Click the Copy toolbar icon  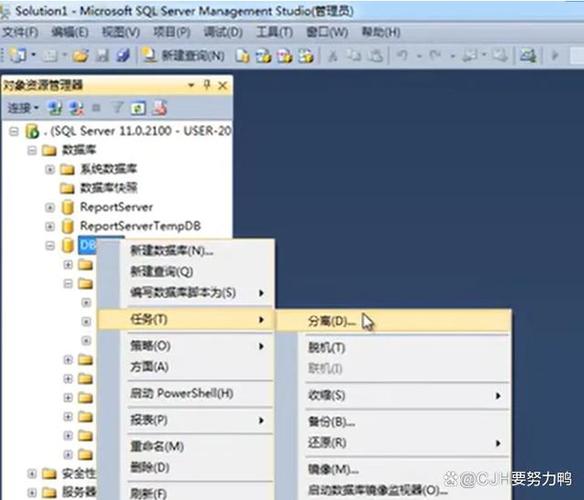[353, 56]
